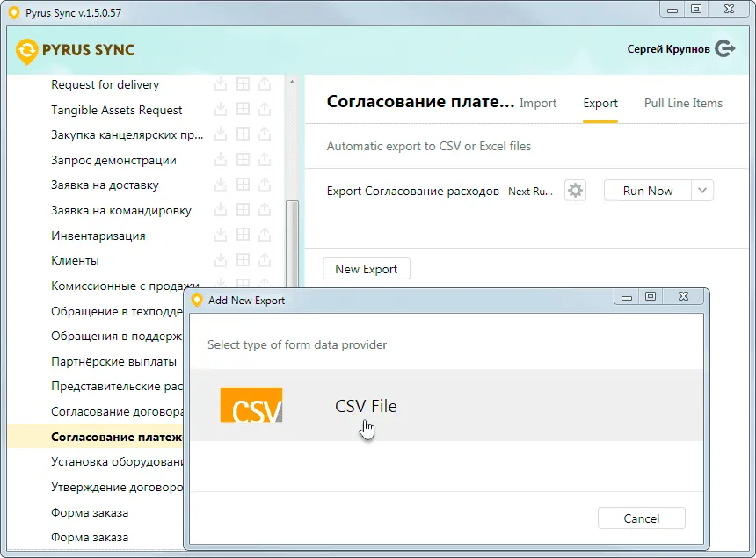Click the import icon for Закупка канцелярских пр...
This screenshot has height=558, width=756.
(x=221, y=134)
